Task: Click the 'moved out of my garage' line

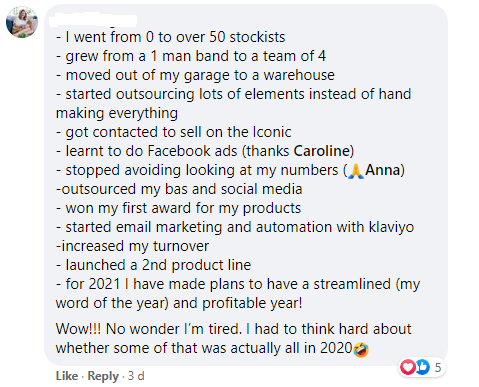Action: [195, 75]
